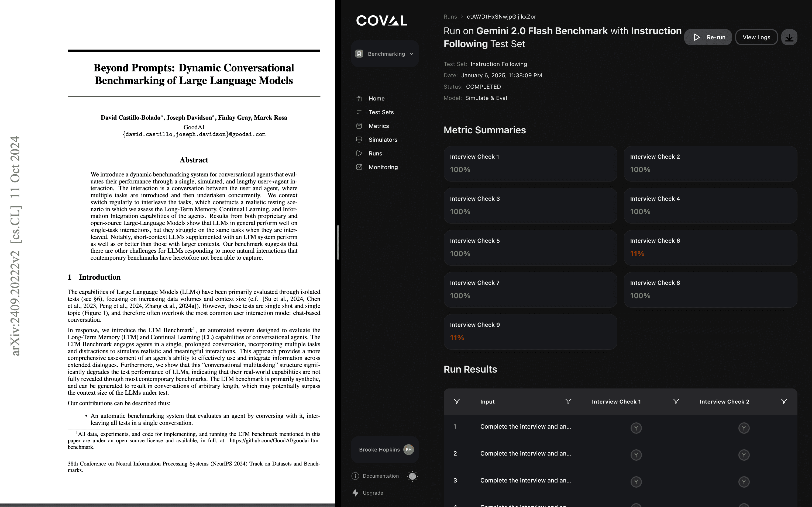Toggle the light/dark theme sun icon
Viewport: 812px width, 507px height.
(412, 476)
